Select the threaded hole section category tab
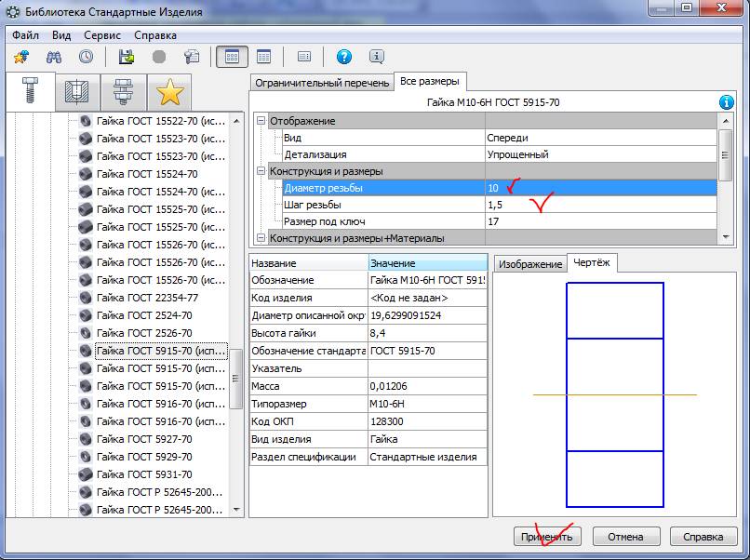The height and width of the screenshot is (560, 750). (76, 92)
